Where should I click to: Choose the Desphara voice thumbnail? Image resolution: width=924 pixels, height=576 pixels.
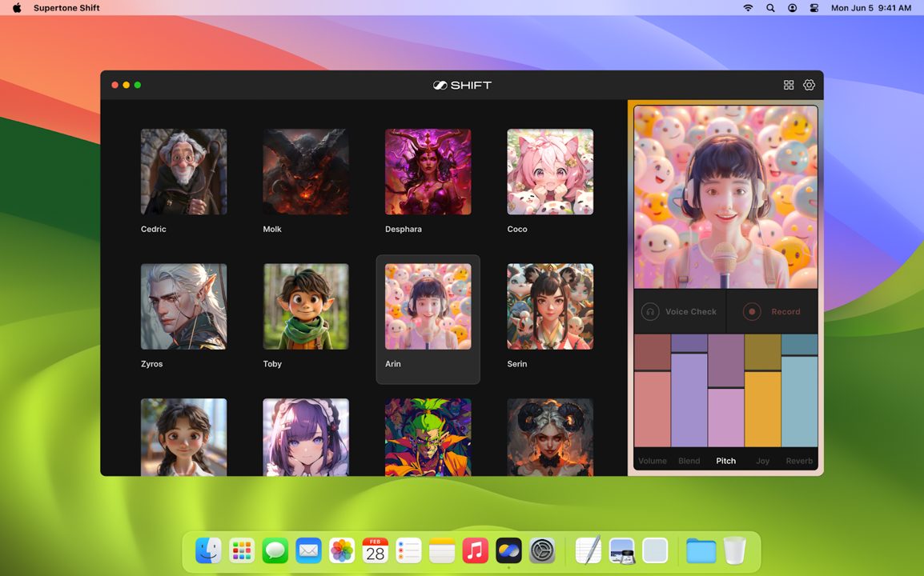[428, 182]
